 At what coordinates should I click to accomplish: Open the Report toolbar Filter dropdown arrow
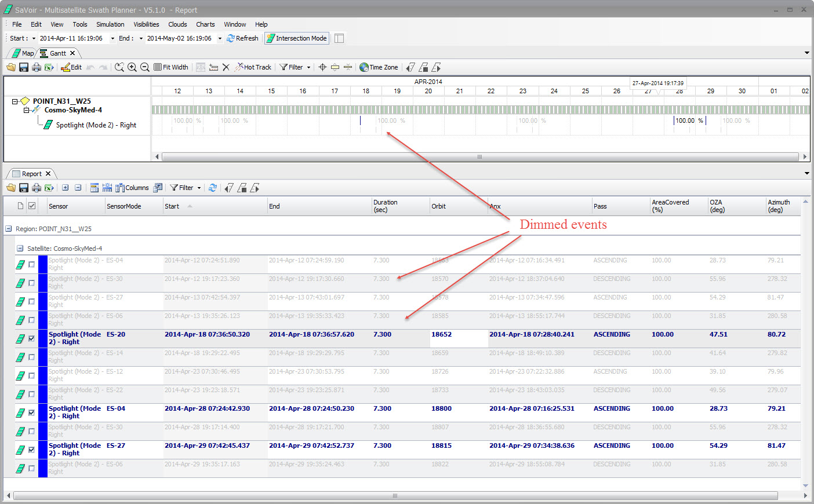(x=199, y=188)
